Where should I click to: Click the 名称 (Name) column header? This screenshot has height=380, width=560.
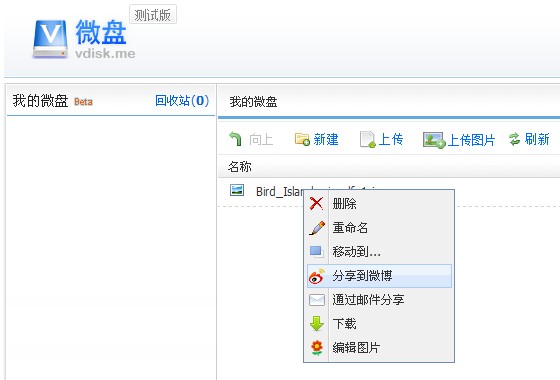click(240, 166)
